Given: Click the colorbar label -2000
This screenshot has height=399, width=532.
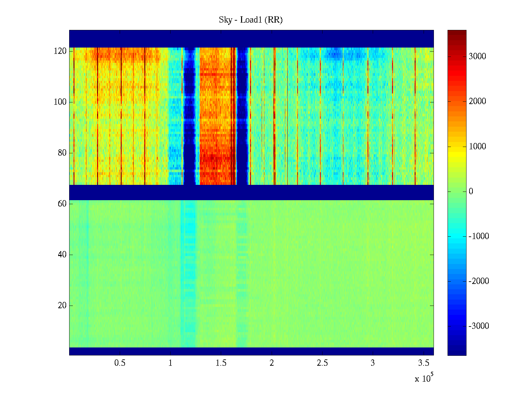Looking at the screenshot, I should click(478, 281).
